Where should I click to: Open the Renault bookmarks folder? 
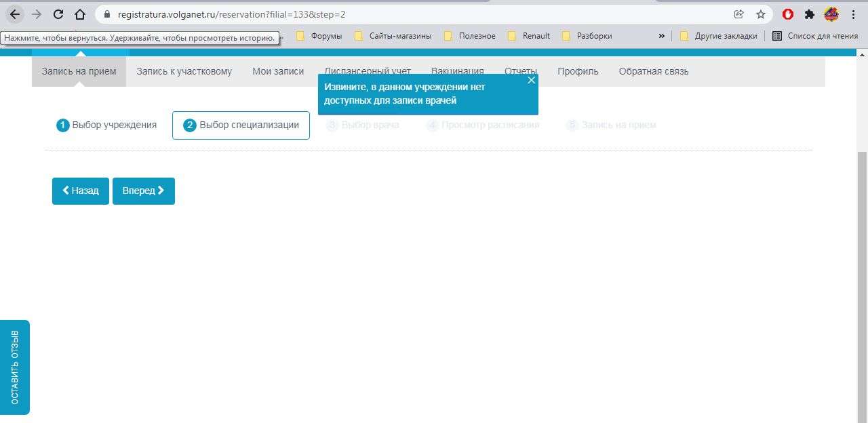[529, 36]
